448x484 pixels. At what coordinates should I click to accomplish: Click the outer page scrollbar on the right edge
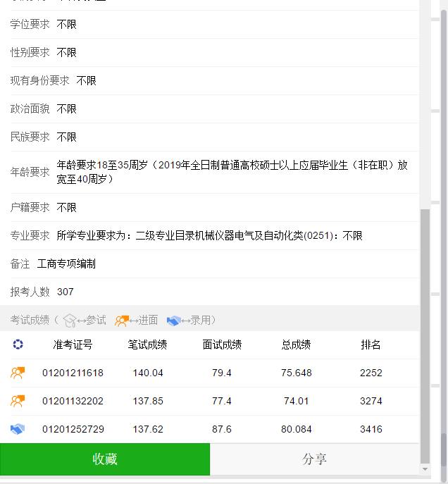pyautogui.click(x=444, y=242)
